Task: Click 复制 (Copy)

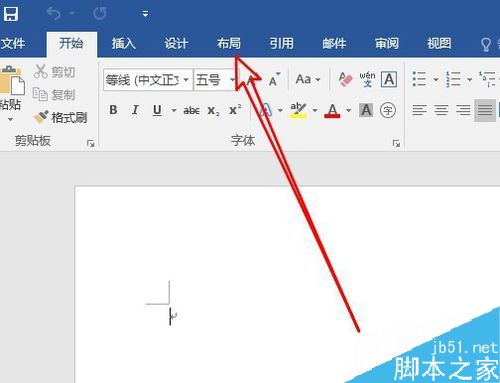Action: [55, 95]
